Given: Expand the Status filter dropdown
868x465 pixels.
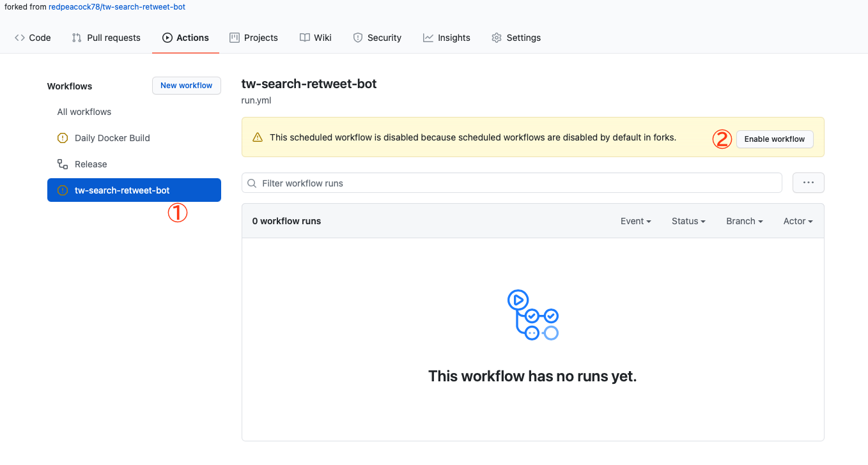Looking at the screenshot, I should (688, 221).
